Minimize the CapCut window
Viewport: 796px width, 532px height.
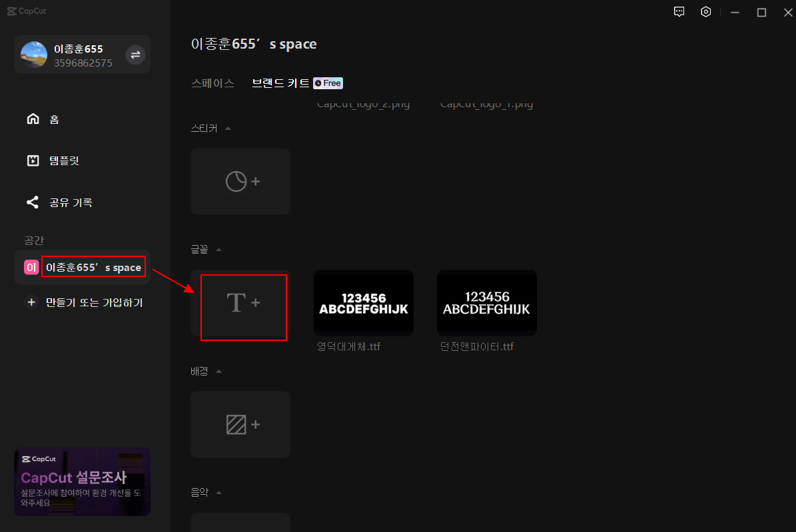coord(735,12)
